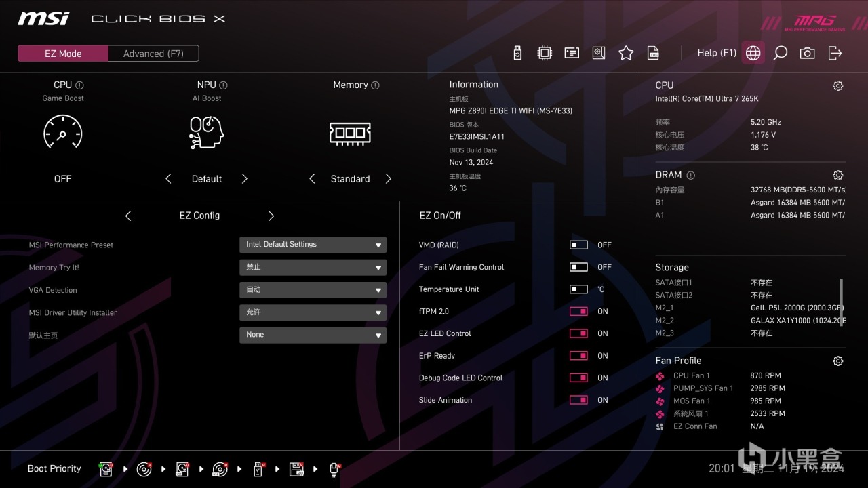Image resolution: width=868 pixels, height=488 pixels.
Task: Select the USB optical disc boot device icon
Action: 220,469
